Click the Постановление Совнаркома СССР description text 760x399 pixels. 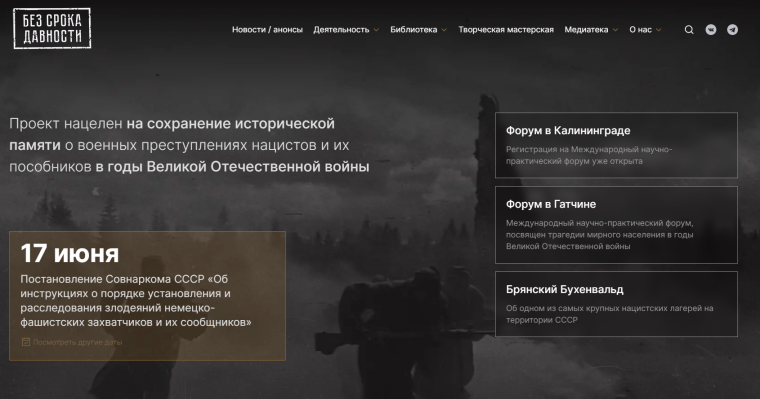click(136, 301)
